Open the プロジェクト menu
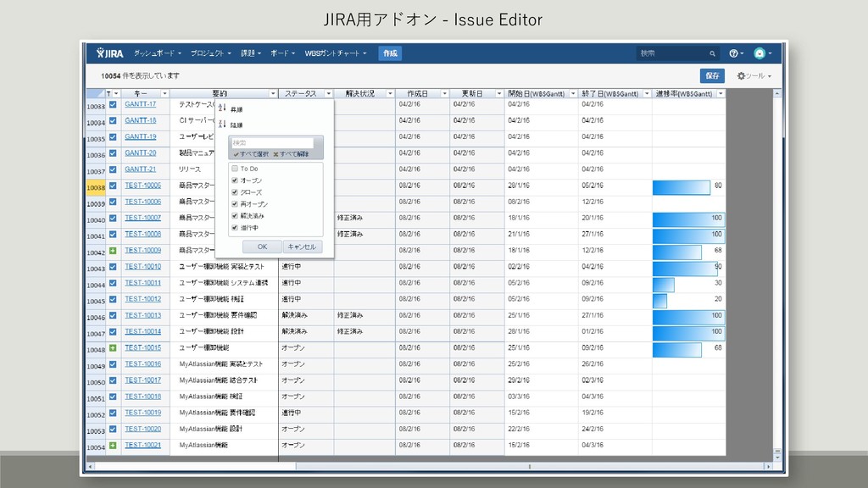Image resolution: width=868 pixels, height=488 pixels. 210,53
